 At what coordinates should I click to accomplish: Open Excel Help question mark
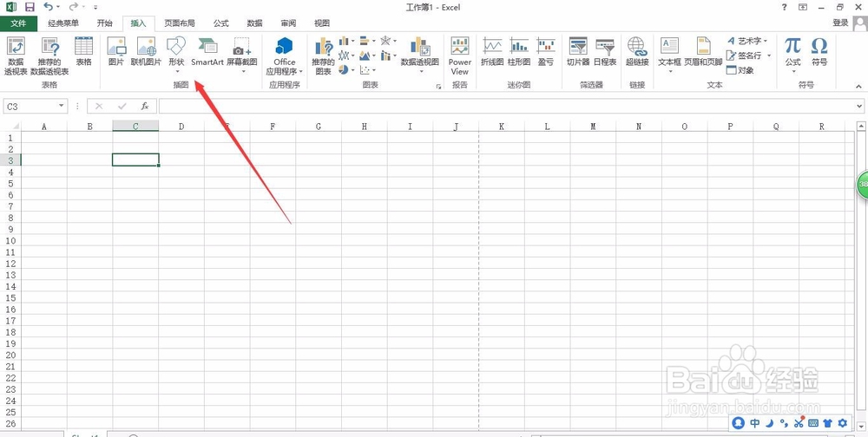point(784,7)
